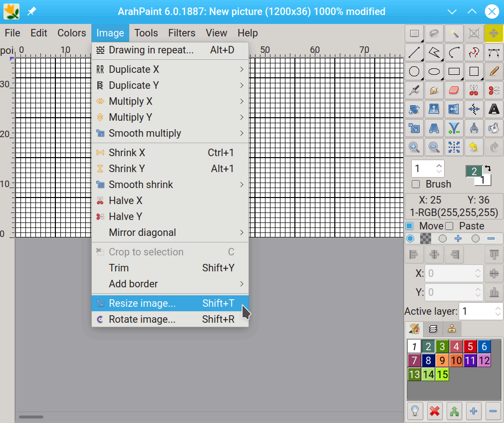The height and width of the screenshot is (423, 504).
Task: Select the magic wand selection tool
Action: (x=454, y=33)
